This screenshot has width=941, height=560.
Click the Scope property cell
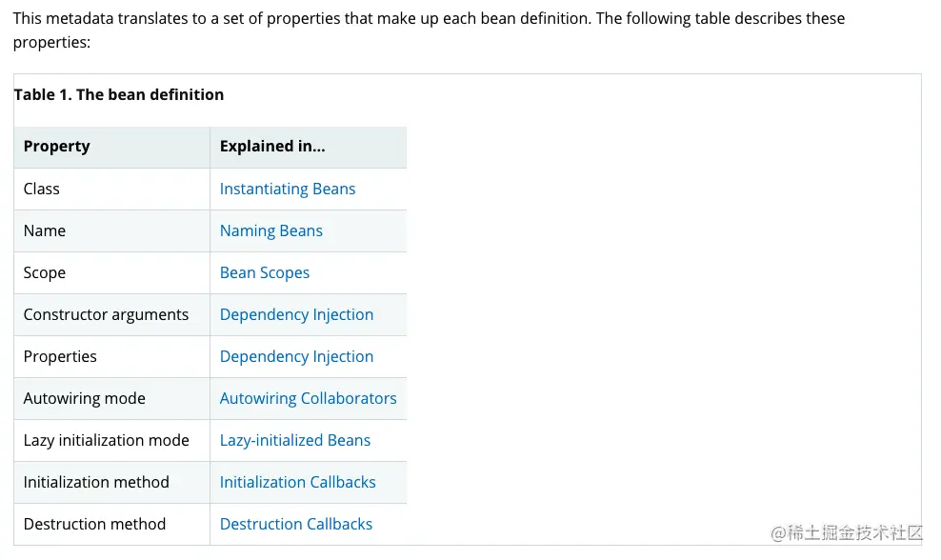click(x=45, y=272)
